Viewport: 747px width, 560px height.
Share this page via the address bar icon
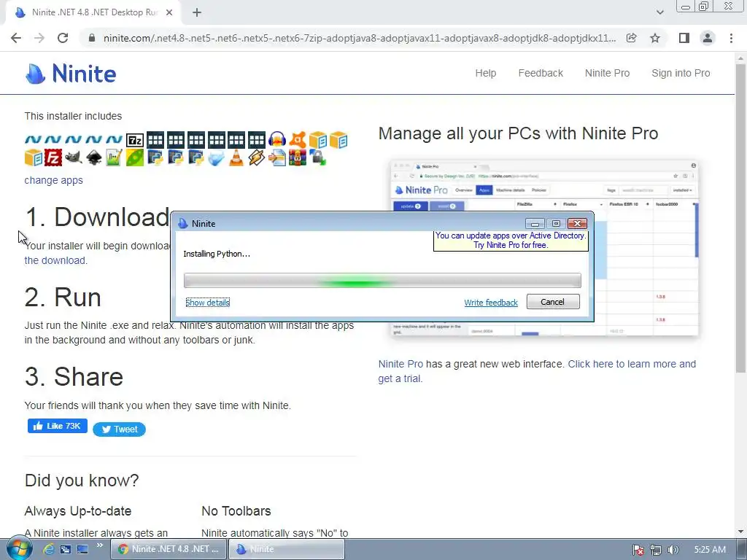[x=632, y=38]
